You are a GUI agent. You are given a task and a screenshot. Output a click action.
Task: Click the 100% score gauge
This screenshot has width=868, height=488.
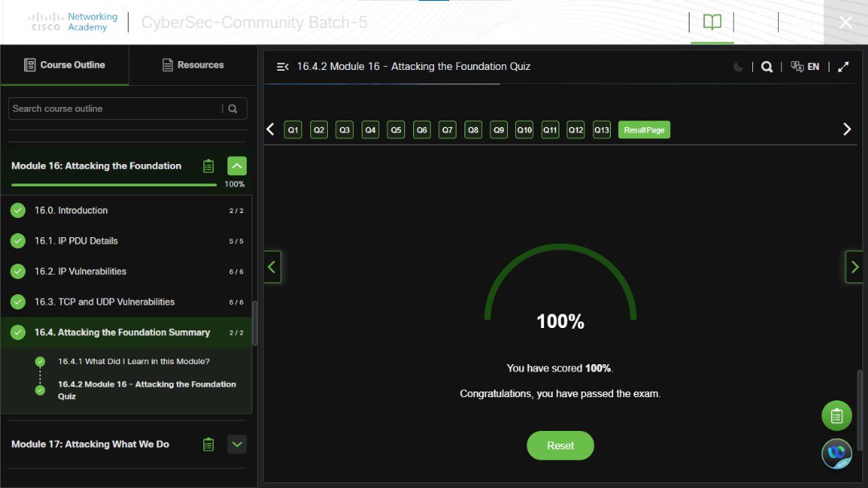point(560,288)
